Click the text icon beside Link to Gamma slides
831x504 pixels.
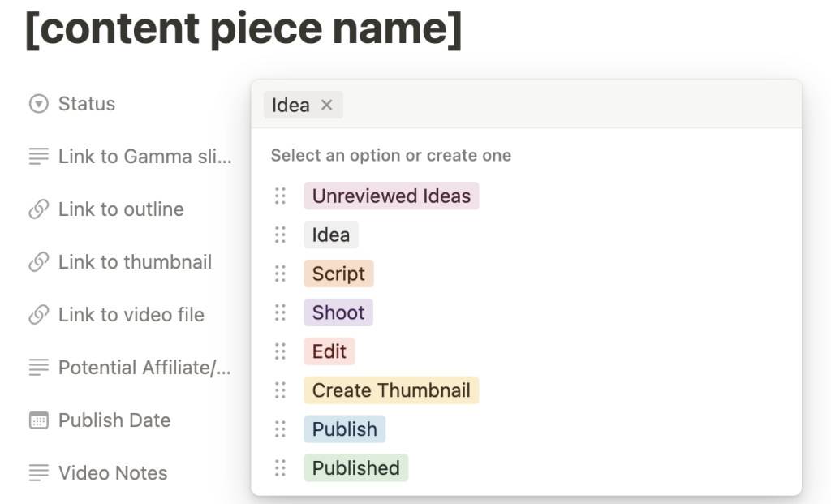coord(37,156)
